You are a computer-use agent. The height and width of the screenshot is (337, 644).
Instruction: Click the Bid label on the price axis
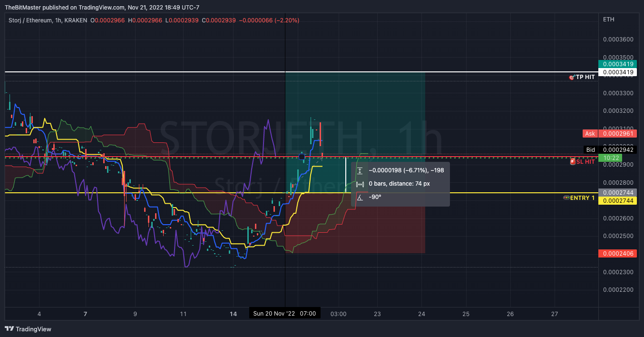point(590,149)
